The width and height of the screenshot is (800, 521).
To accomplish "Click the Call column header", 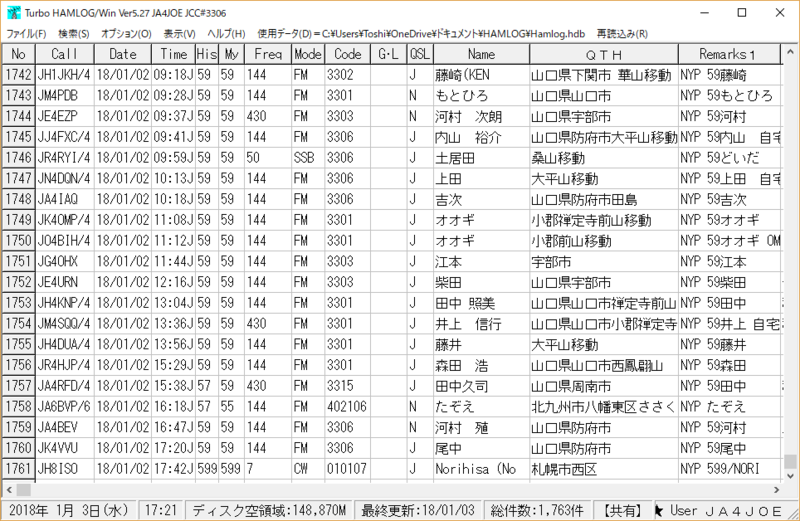I will pyautogui.click(x=65, y=54).
